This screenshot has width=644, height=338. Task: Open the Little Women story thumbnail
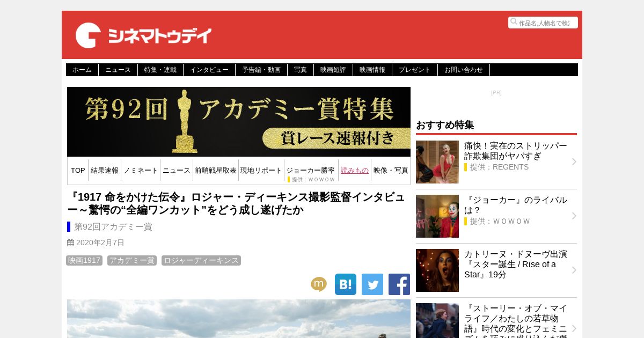pyautogui.click(x=437, y=321)
